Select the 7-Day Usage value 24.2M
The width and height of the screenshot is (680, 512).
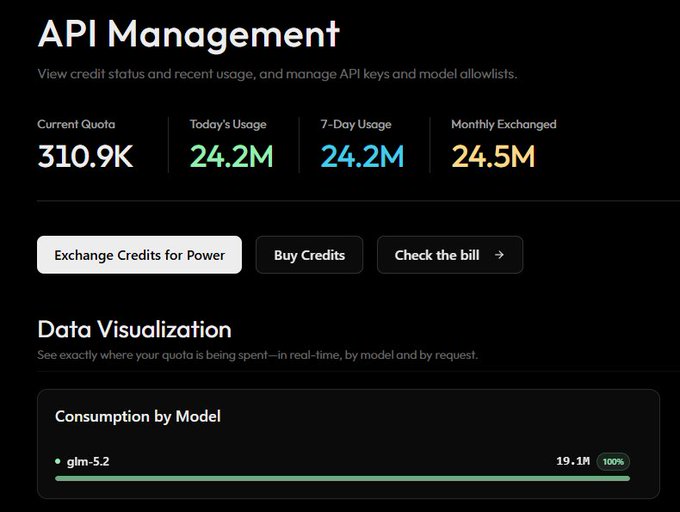point(362,156)
